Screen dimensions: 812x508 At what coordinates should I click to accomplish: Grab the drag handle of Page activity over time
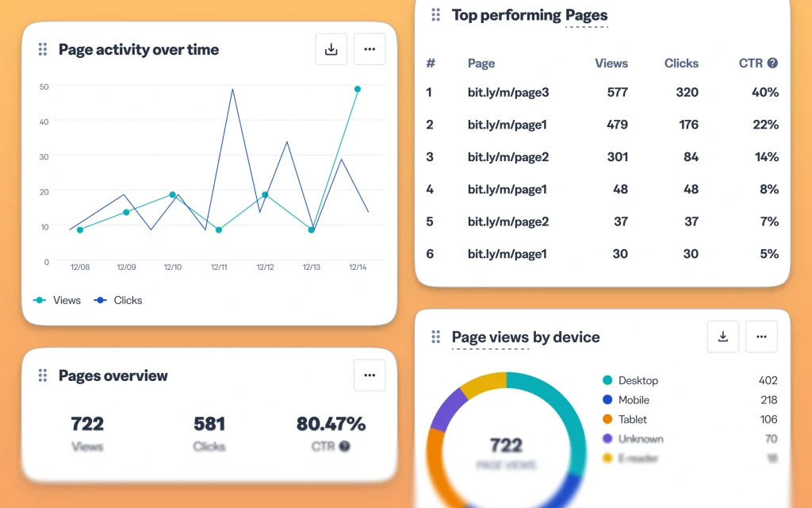click(43, 49)
